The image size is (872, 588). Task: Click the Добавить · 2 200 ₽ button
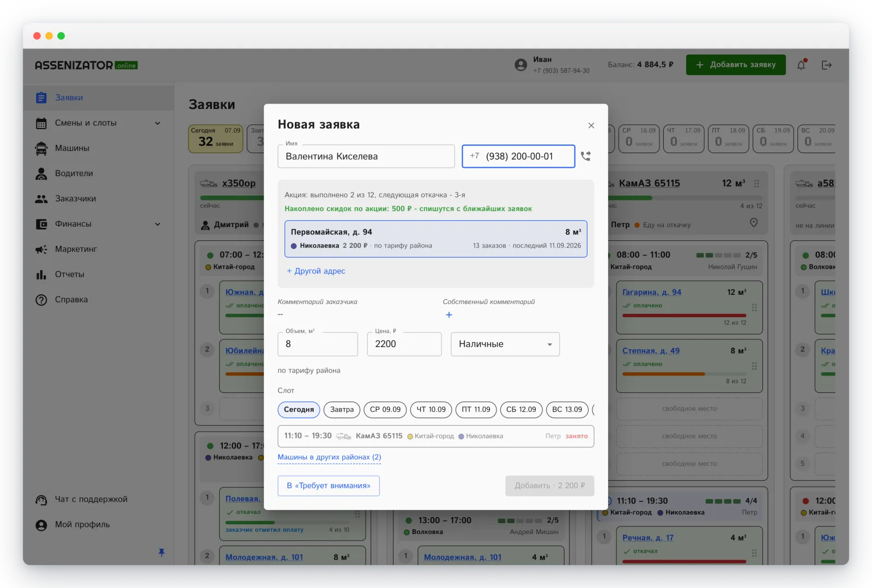(x=549, y=486)
